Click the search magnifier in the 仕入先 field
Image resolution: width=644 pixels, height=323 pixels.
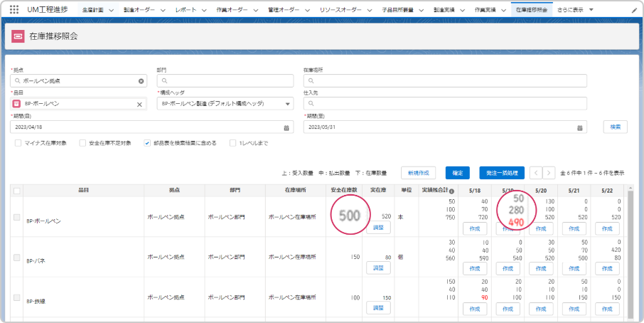[311, 104]
